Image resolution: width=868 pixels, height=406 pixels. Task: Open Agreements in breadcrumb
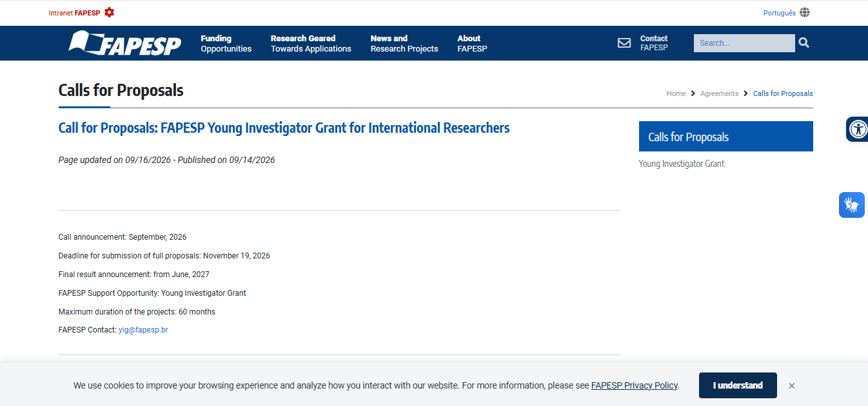coord(719,93)
